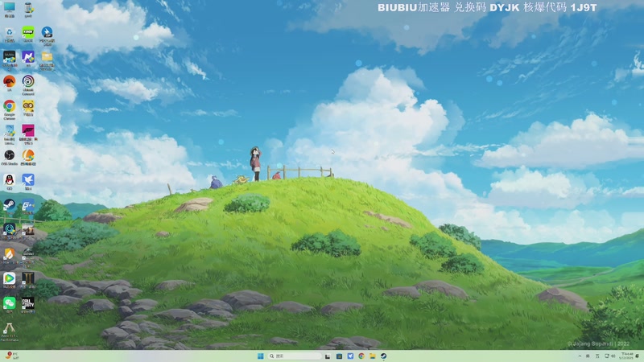Open volume control in system tray
The height and width of the screenshot is (362, 644).
click(613, 356)
